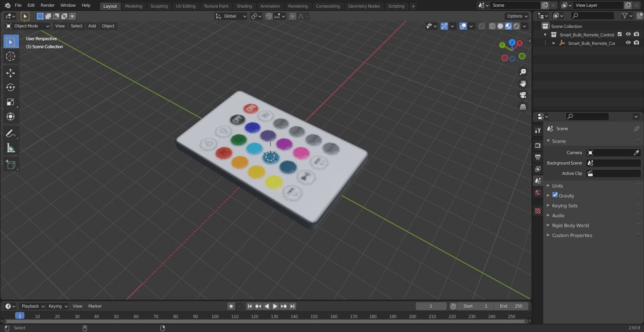Switch to the Modeling workspace tab
Screen dimensions: 644x332
click(133, 6)
